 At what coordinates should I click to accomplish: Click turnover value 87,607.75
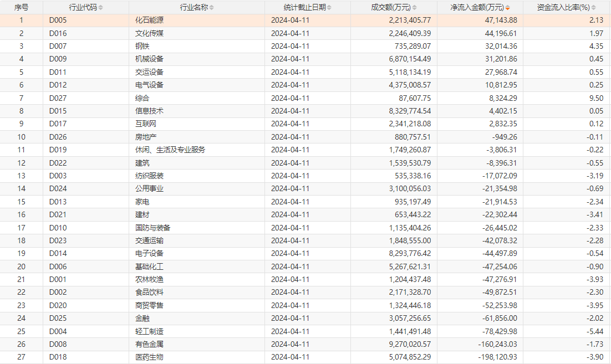415,98
